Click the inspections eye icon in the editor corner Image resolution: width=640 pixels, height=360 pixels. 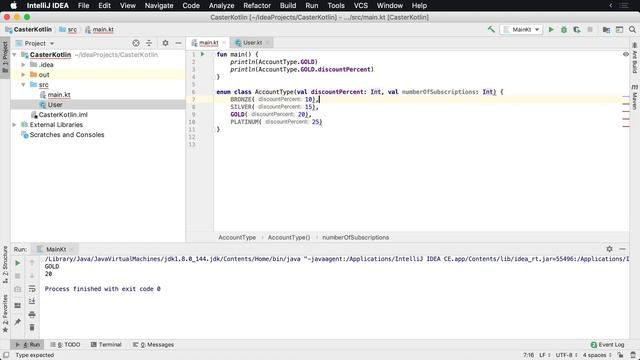tap(625, 54)
